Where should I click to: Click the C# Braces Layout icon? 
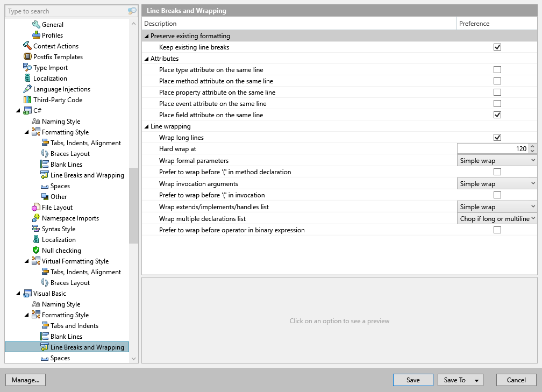pos(45,153)
